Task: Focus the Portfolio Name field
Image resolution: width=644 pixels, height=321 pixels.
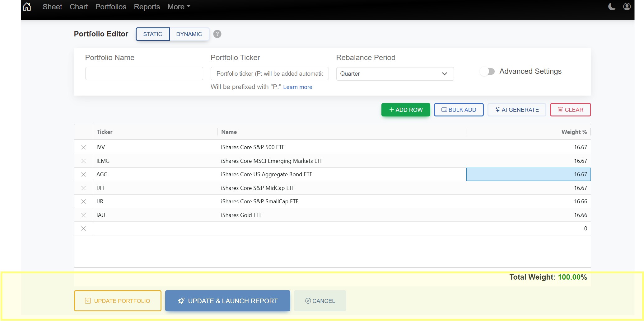Action: point(144,73)
